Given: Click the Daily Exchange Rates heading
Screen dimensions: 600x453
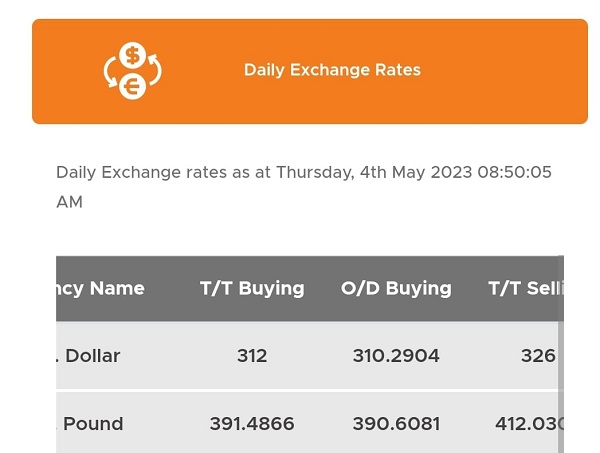Looking at the screenshot, I should pos(332,70).
